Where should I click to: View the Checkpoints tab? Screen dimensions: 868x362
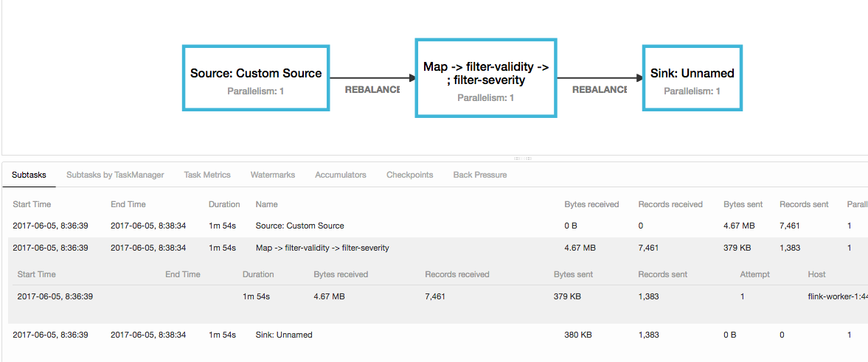click(x=409, y=175)
